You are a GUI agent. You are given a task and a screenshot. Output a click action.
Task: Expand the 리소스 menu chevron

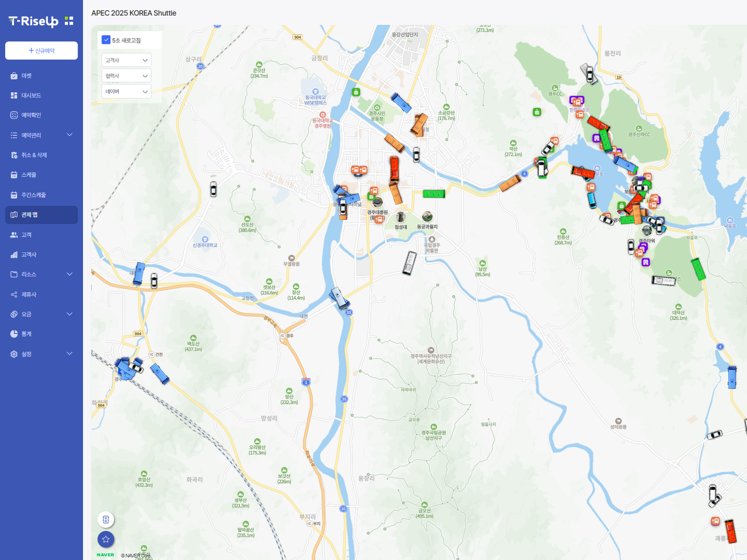[69, 274]
